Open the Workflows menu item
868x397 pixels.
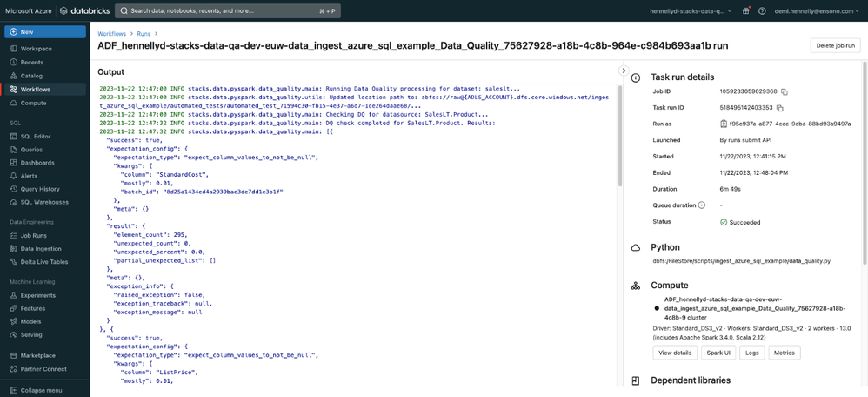point(45,90)
